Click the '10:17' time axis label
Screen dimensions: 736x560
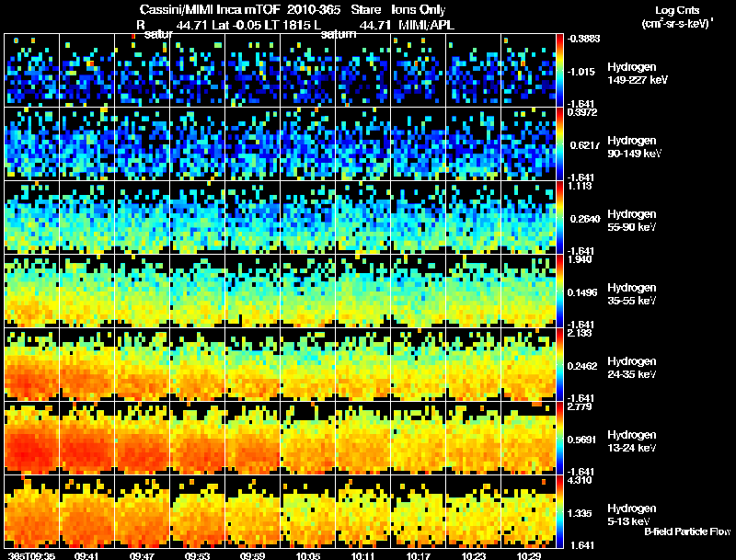[x=418, y=555]
